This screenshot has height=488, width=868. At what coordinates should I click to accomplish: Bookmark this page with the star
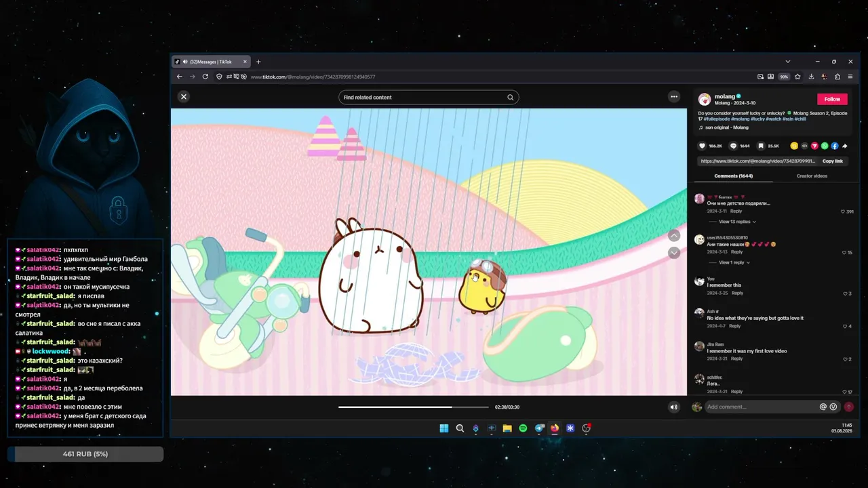[x=797, y=77]
